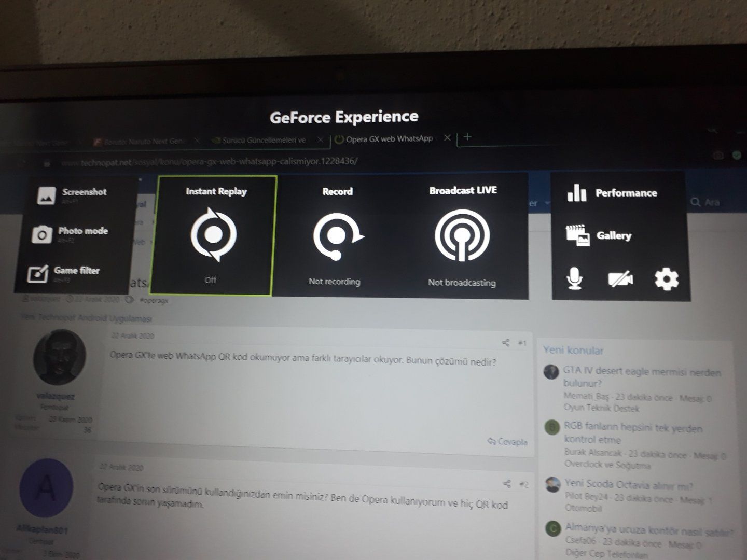Open Memati_Baş user profile link
Image resolution: width=747 pixels, height=560 pixels.
point(586,398)
